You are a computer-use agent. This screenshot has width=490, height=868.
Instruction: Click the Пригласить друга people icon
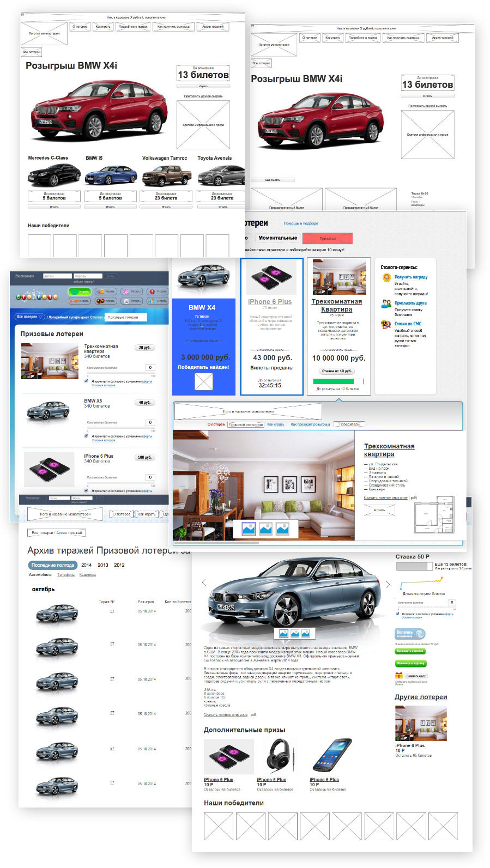pos(386,304)
